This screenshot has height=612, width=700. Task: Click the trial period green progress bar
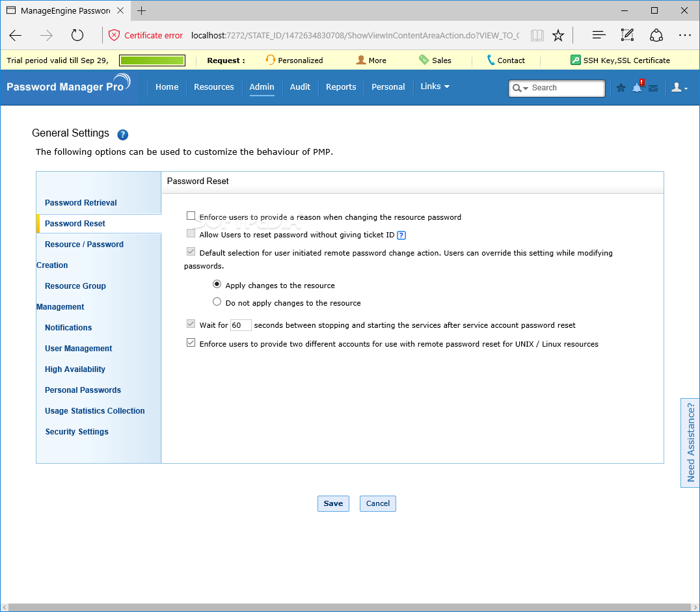pos(152,60)
